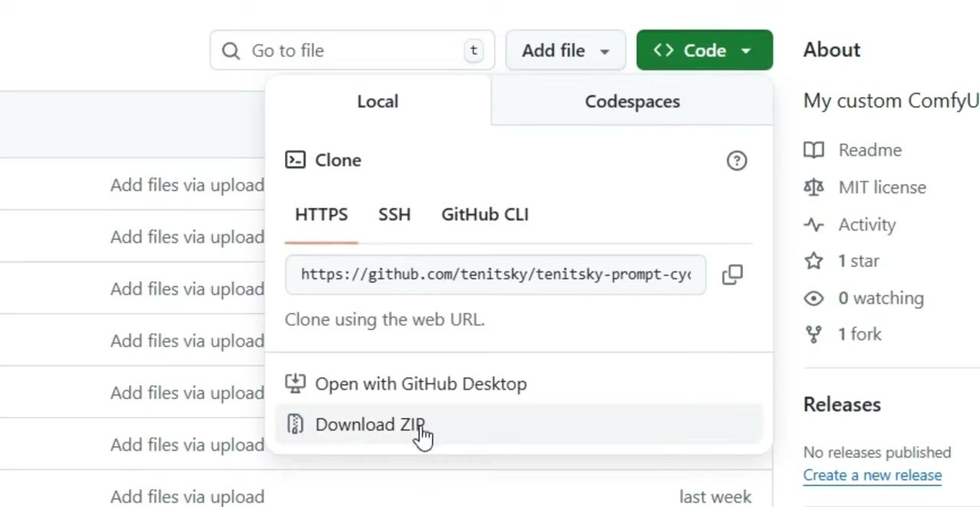This screenshot has width=980, height=507.
Task: Open the 1 fork link
Action: [x=859, y=335]
